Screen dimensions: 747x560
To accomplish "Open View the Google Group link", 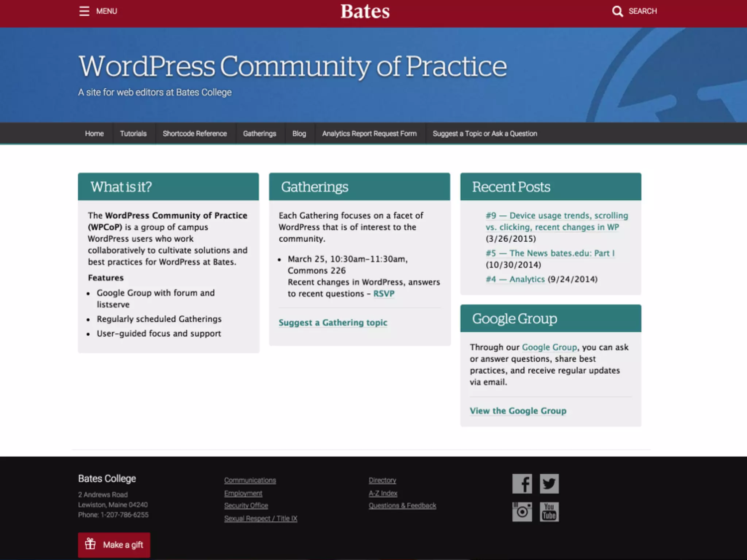I will (x=518, y=411).
